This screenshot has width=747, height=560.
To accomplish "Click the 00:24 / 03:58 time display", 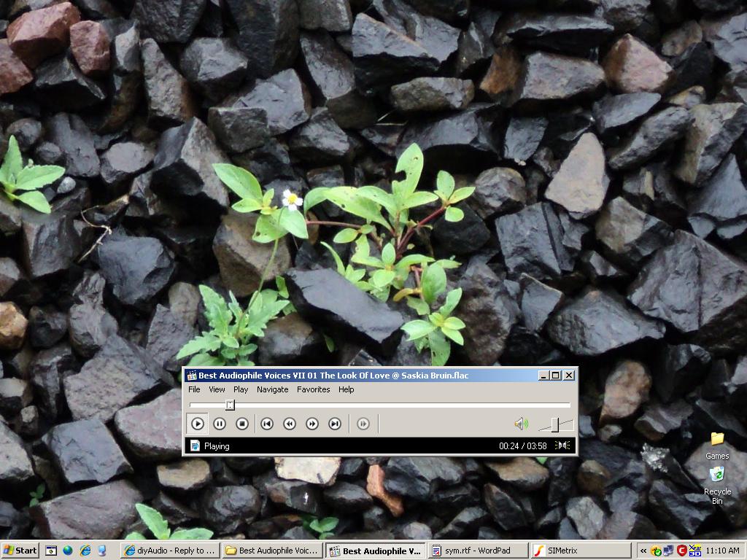I will pyautogui.click(x=522, y=446).
